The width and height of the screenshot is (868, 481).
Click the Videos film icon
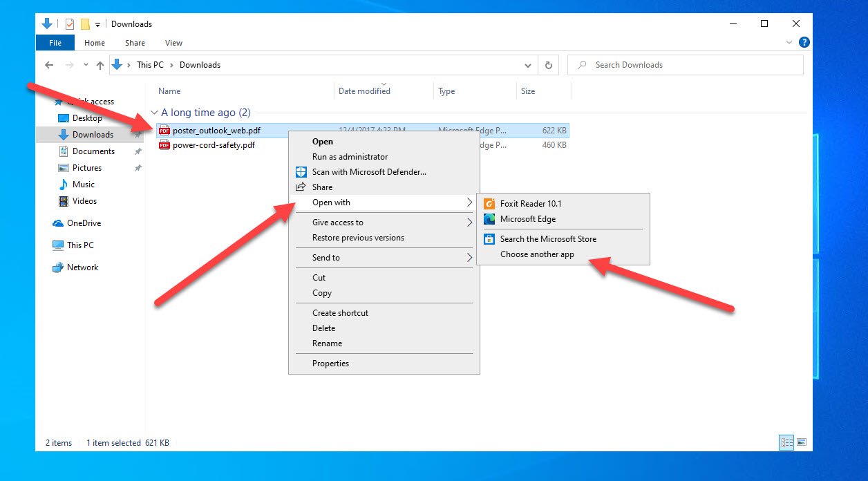64,201
